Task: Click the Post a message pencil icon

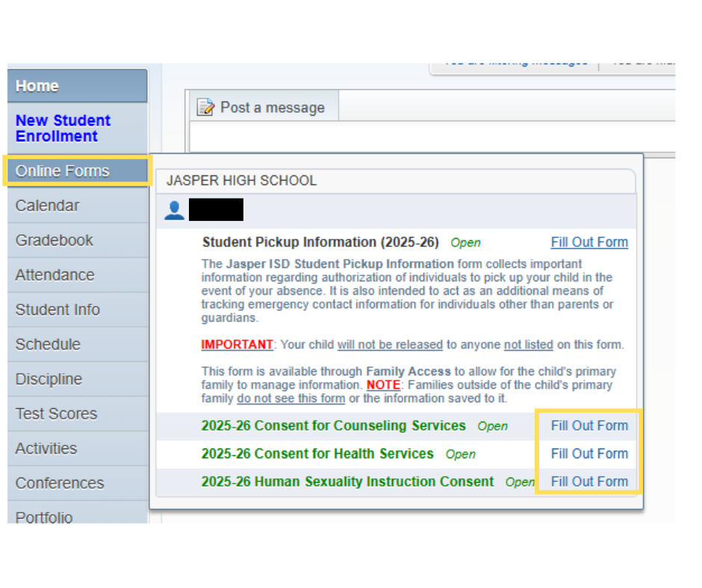Action: click(206, 107)
